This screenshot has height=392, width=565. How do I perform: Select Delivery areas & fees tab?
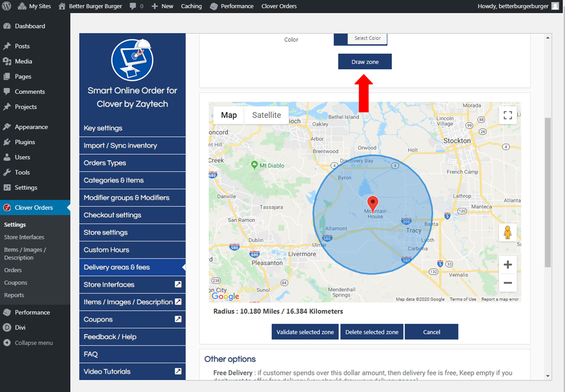[x=132, y=267]
